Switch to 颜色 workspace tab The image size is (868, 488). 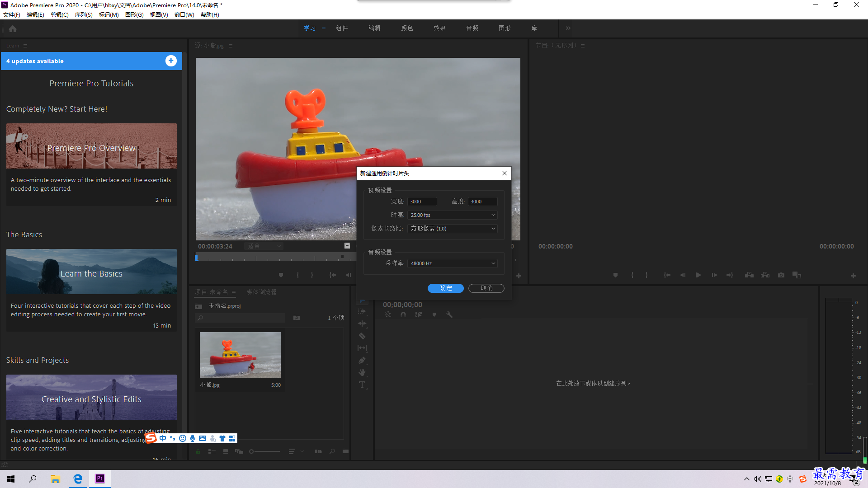point(407,28)
